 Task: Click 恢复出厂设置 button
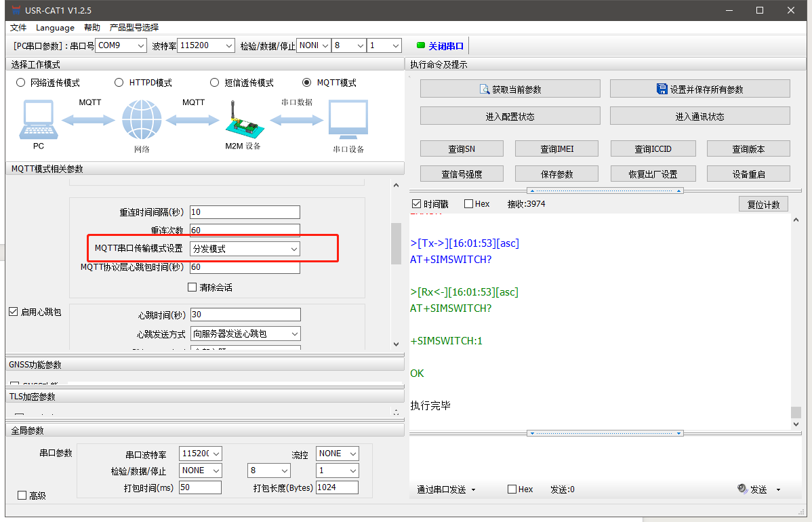click(653, 174)
